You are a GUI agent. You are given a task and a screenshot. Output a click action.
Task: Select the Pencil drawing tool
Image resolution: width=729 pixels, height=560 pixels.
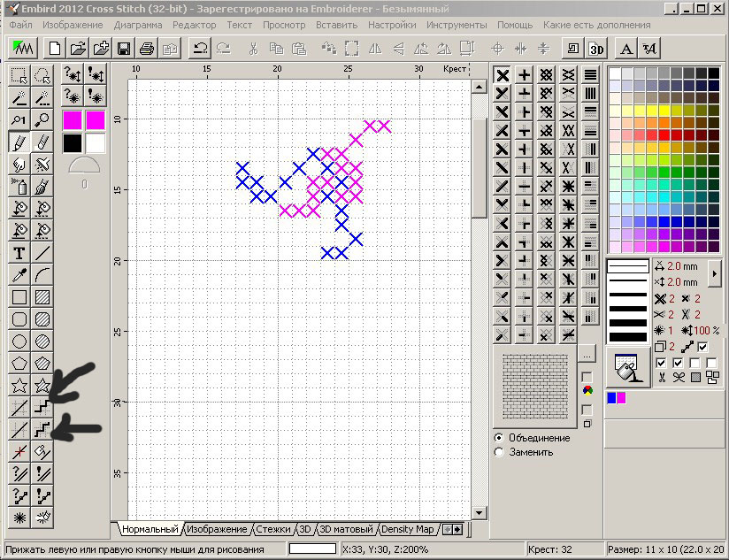pyautogui.click(x=19, y=142)
